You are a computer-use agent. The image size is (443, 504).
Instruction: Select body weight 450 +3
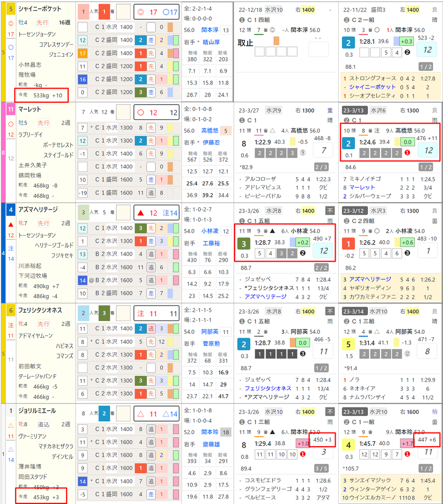click(x=322, y=440)
